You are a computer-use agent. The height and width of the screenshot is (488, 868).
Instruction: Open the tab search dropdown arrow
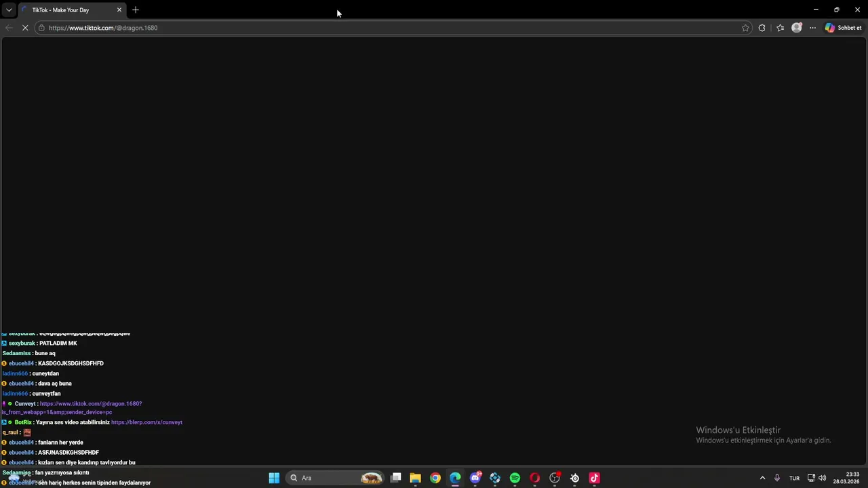pyautogui.click(x=9, y=10)
